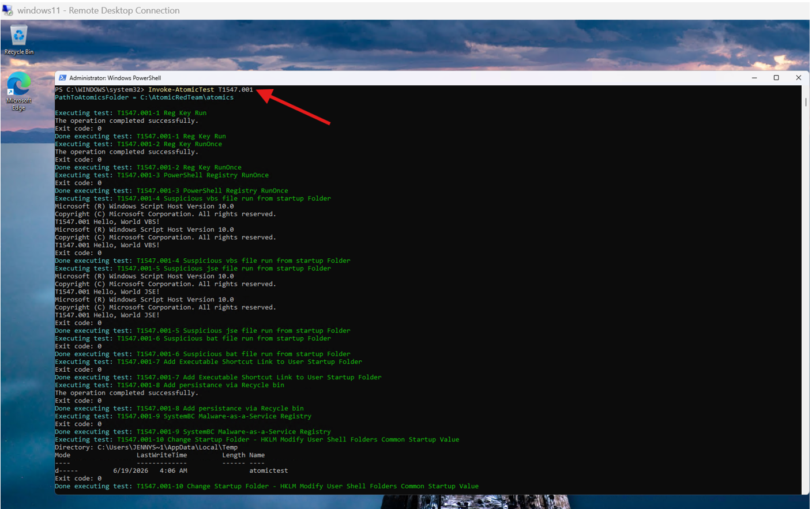
Task: Maximize the PowerShell window
Action: pyautogui.click(x=776, y=78)
